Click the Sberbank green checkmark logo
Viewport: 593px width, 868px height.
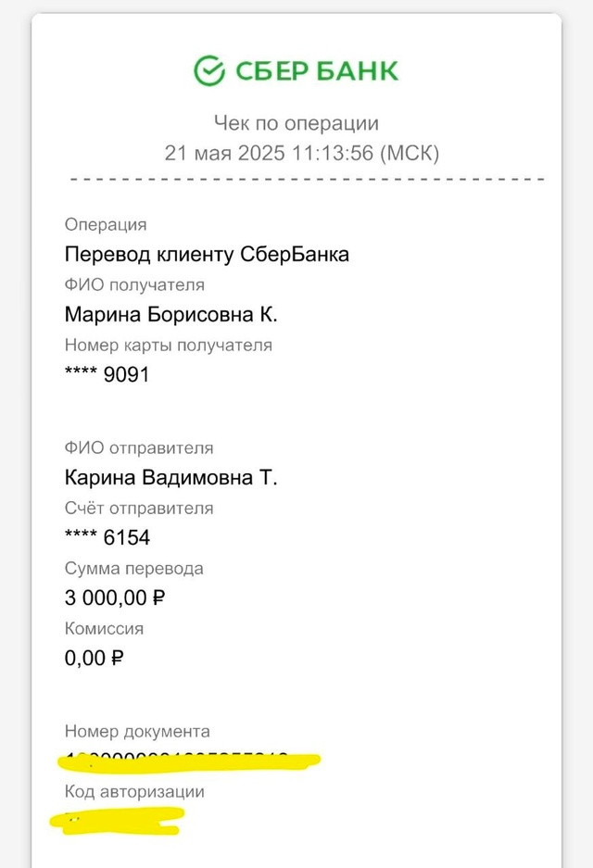[x=209, y=70]
